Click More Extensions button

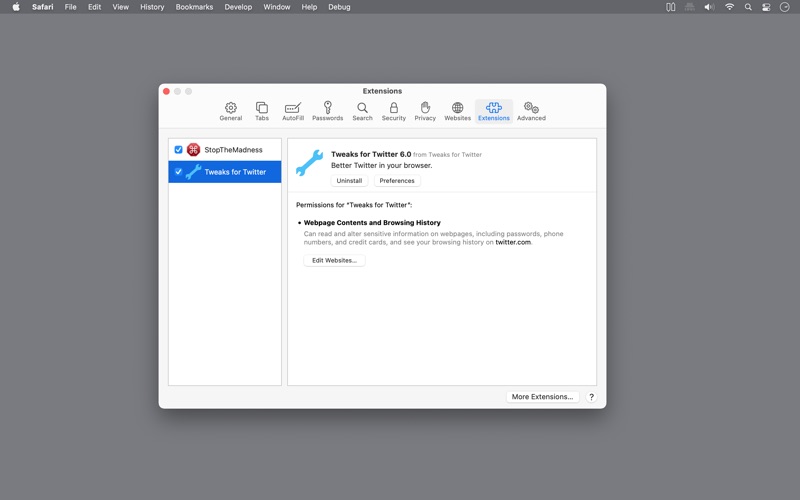click(x=542, y=396)
